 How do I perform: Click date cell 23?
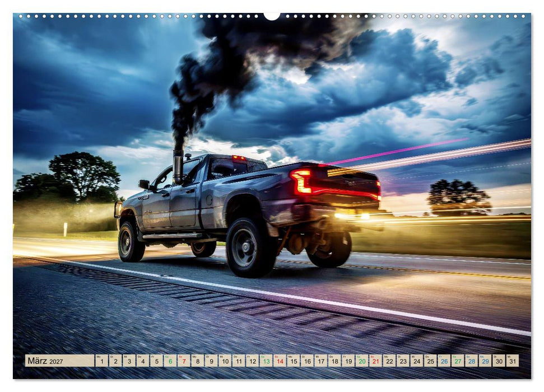coord(403,361)
